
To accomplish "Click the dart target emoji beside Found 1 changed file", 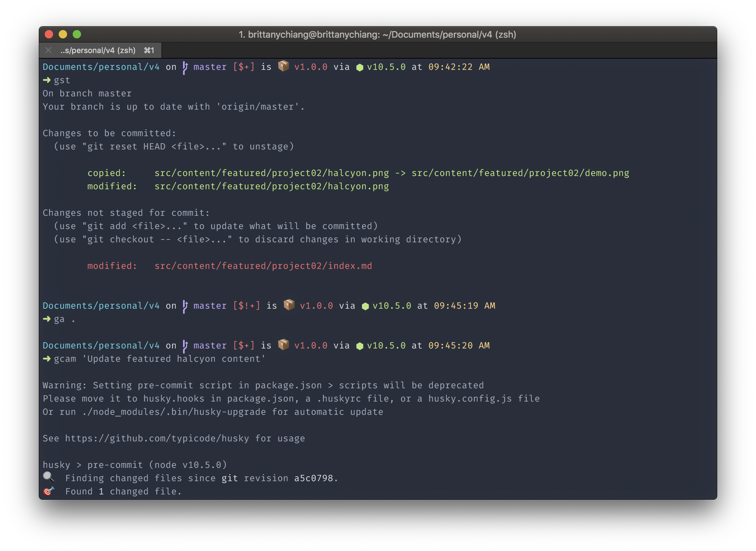I will tap(48, 491).
